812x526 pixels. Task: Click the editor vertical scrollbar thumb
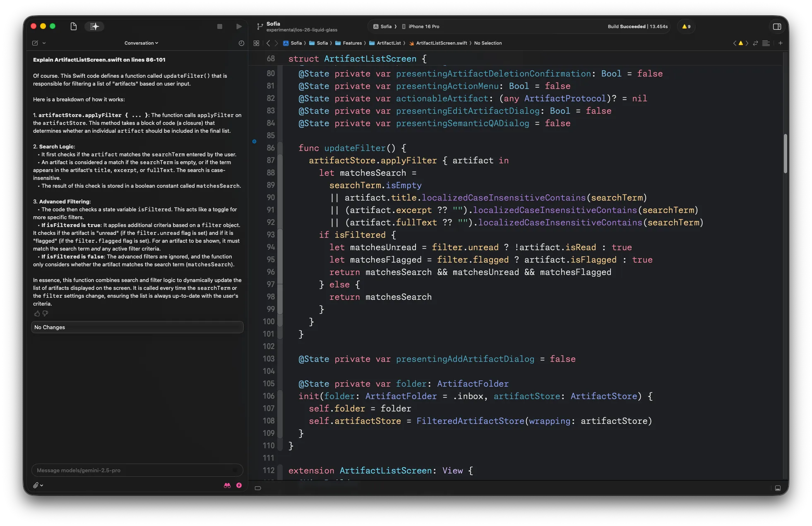(785, 153)
